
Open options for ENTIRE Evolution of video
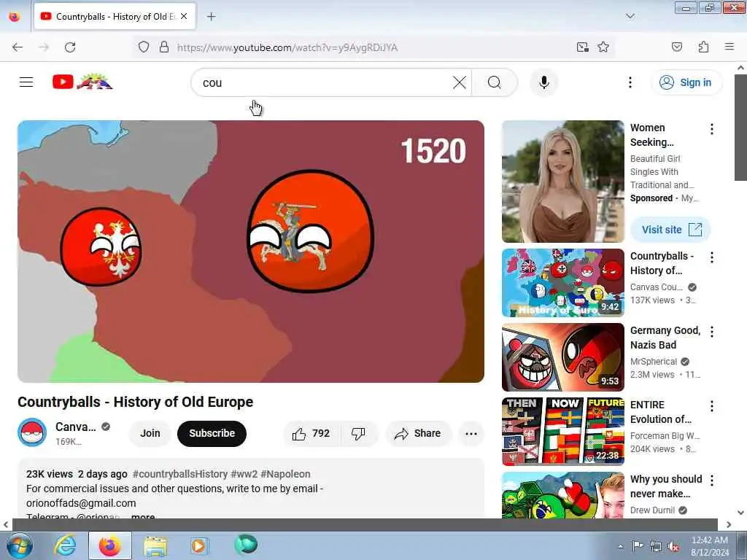[712, 406]
